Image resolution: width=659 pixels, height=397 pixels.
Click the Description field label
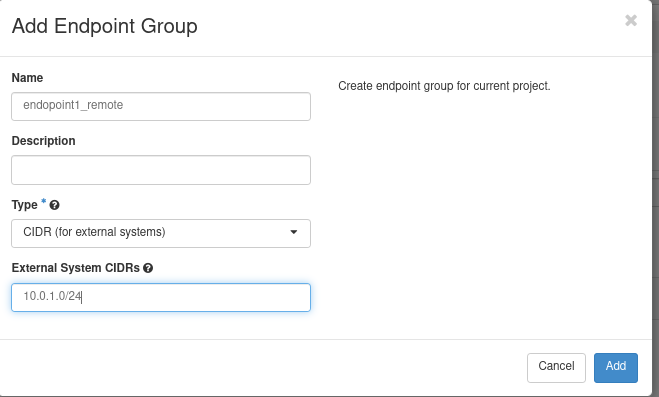[43, 141]
